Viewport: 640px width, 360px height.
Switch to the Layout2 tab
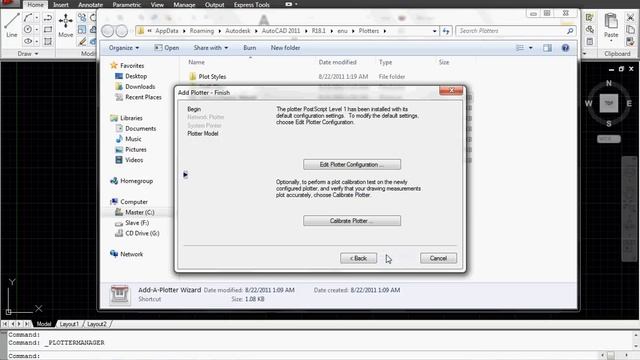point(97,324)
